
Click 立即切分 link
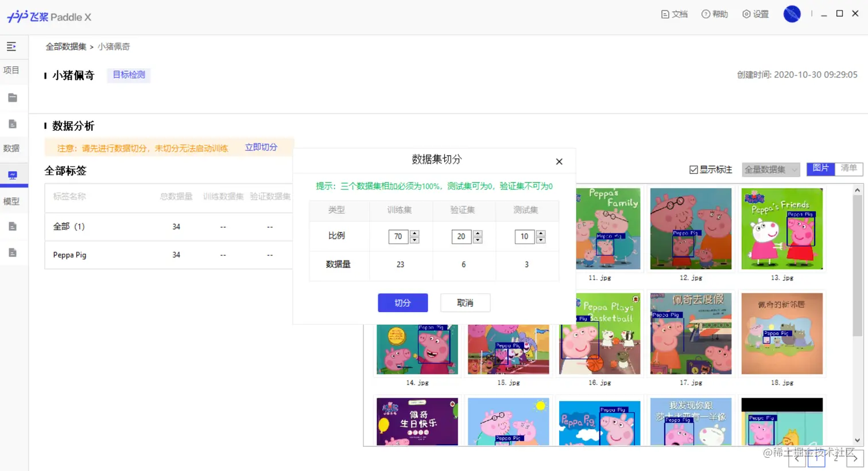[261, 147]
